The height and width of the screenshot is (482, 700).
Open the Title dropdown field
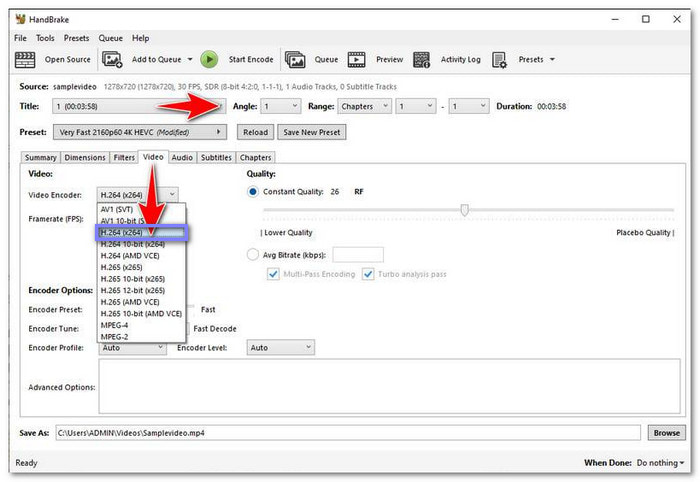click(x=139, y=106)
